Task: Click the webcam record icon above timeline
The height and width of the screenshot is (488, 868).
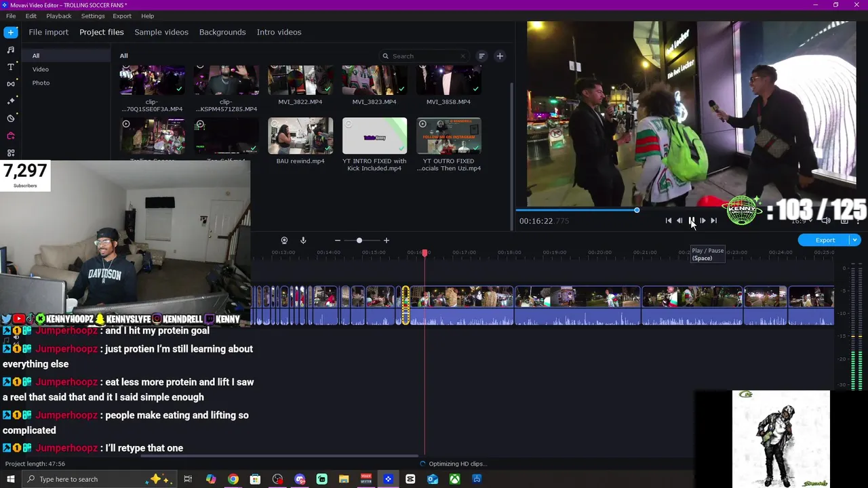Action: tap(284, 241)
